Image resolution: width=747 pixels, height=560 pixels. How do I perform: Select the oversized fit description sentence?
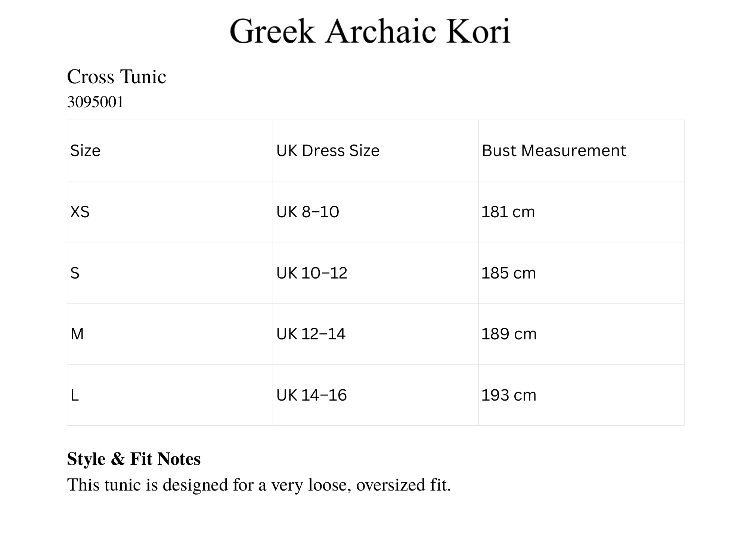tap(259, 485)
